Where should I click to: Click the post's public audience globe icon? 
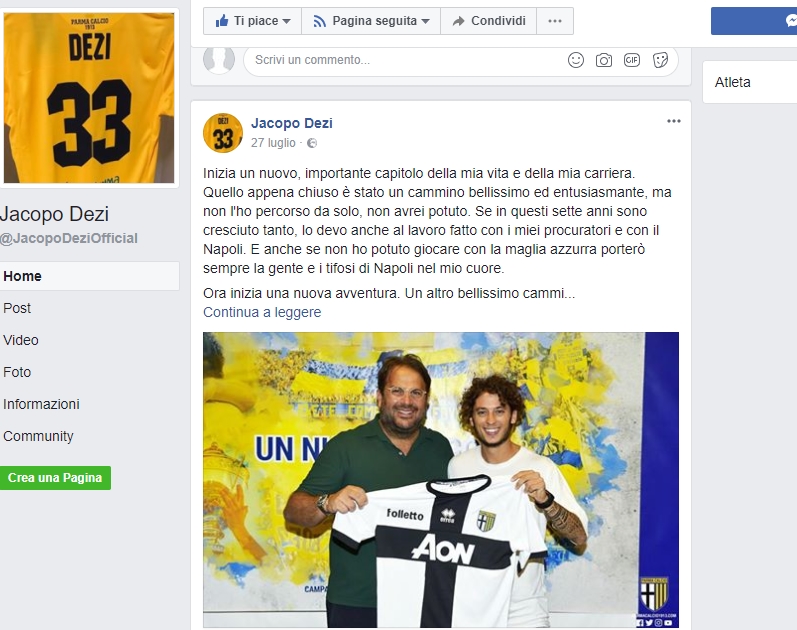tap(312, 143)
